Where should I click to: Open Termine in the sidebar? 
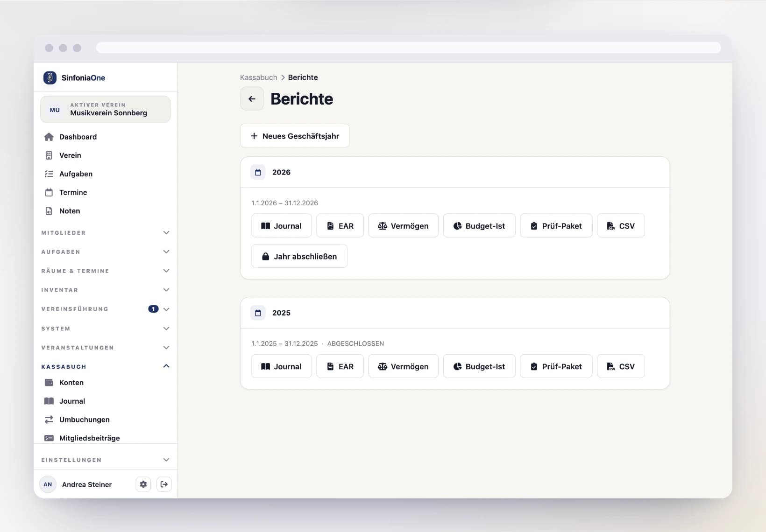pos(106,192)
